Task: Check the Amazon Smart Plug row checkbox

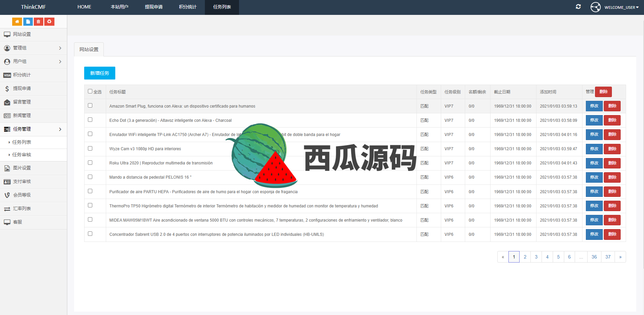Action: (x=90, y=106)
